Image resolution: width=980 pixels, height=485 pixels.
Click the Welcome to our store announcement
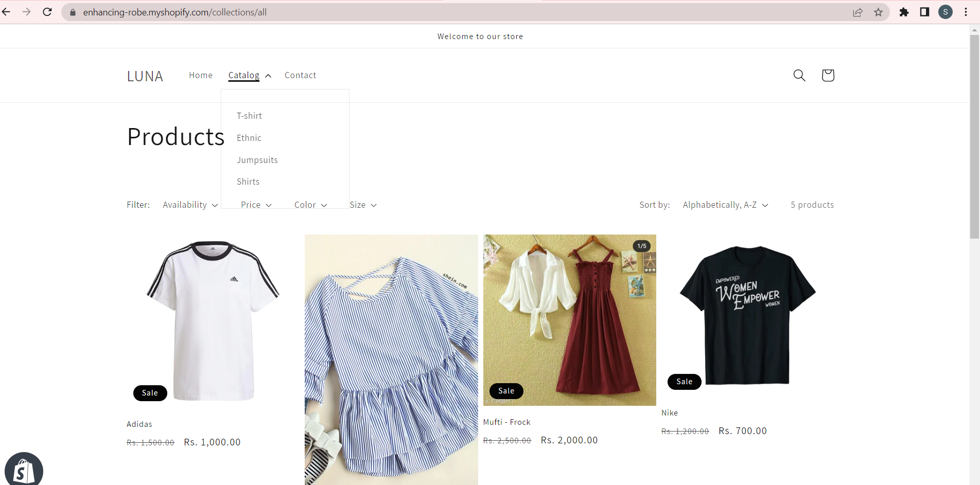(x=480, y=37)
